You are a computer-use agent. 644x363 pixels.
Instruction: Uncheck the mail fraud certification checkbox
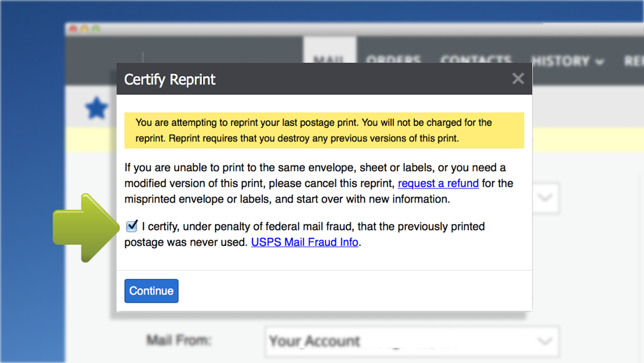click(x=132, y=226)
